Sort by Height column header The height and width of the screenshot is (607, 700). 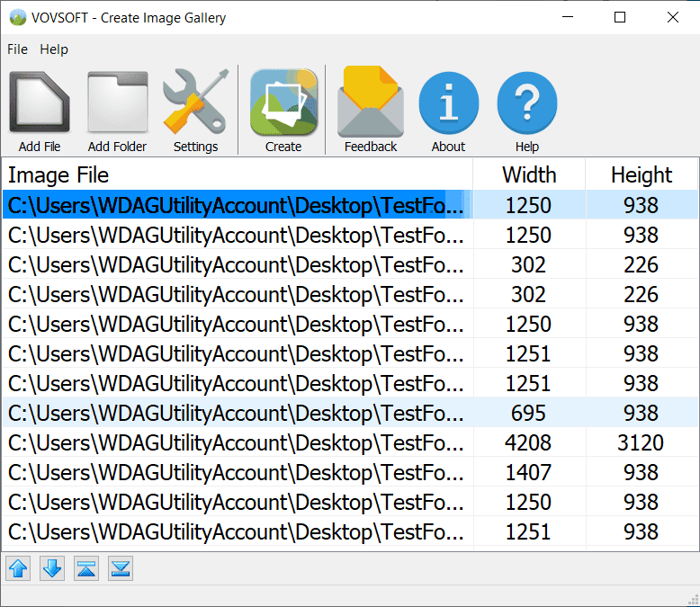coord(642,174)
